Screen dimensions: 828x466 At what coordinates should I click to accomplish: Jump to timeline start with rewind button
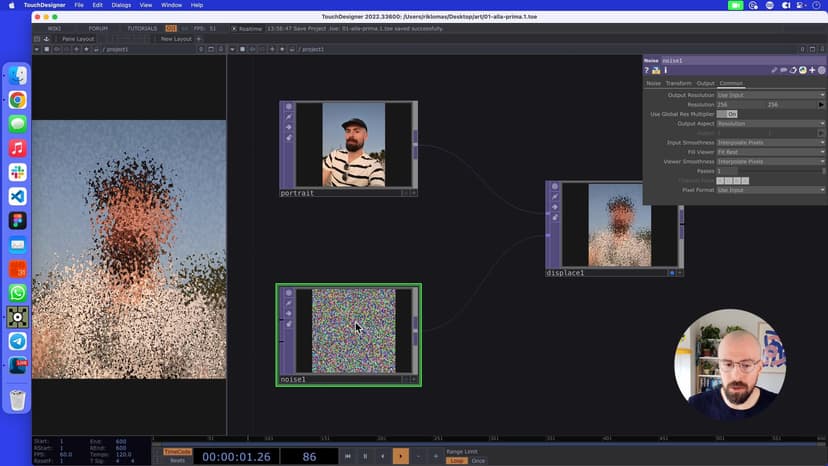click(348, 456)
